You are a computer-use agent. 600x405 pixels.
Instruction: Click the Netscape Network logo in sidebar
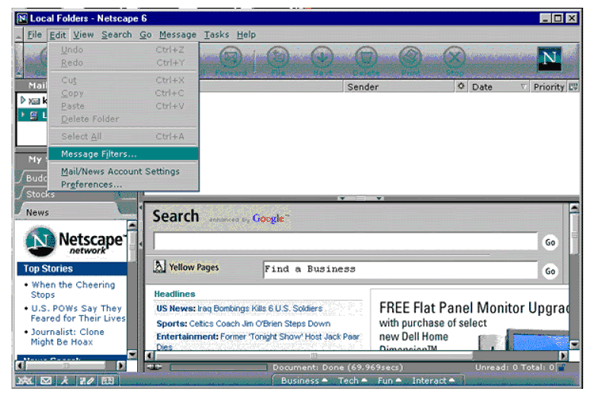pos(74,242)
